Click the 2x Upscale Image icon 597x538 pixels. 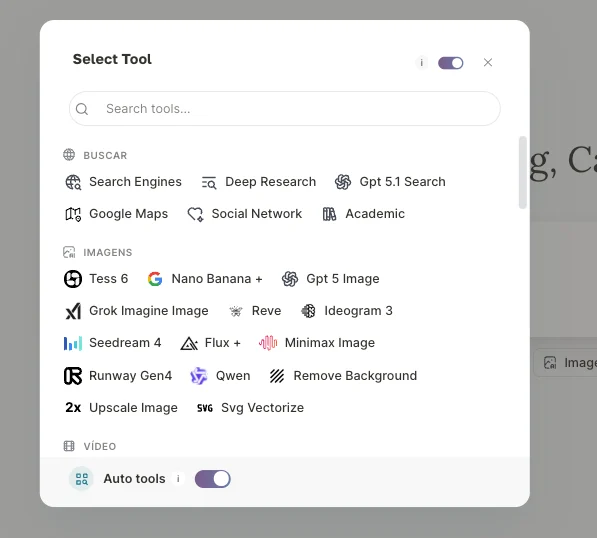pyautogui.click(x=73, y=408)
